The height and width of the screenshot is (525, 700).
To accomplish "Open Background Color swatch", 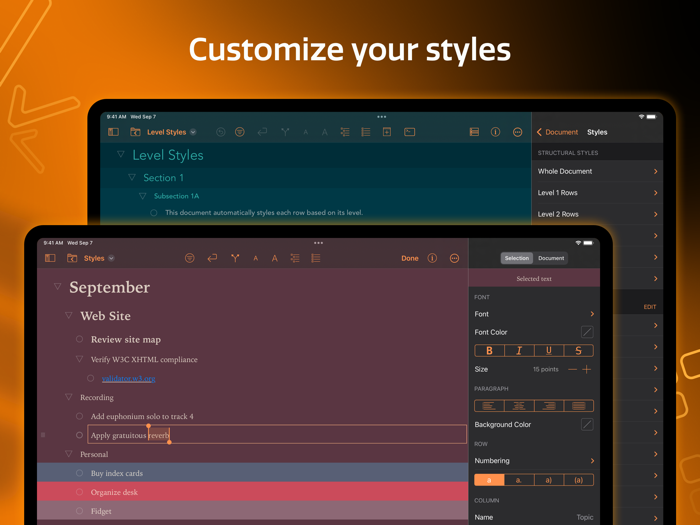I will 587,424.
